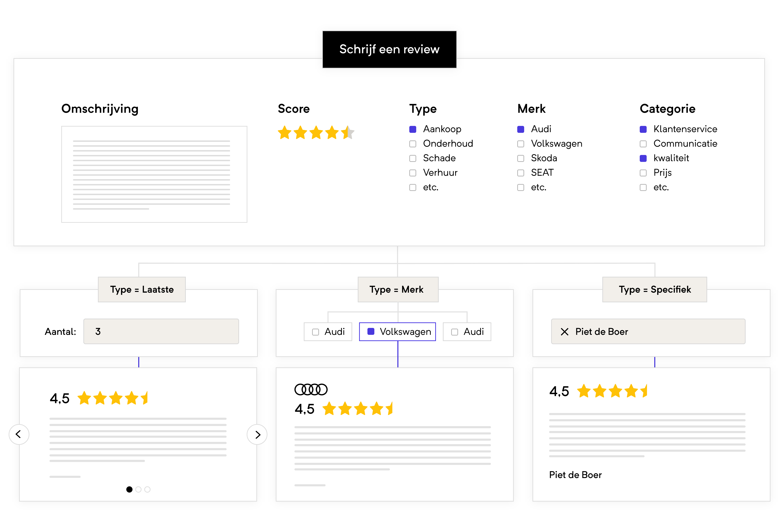
Task: Check the Prijs category checkbox
Action: 643,173
